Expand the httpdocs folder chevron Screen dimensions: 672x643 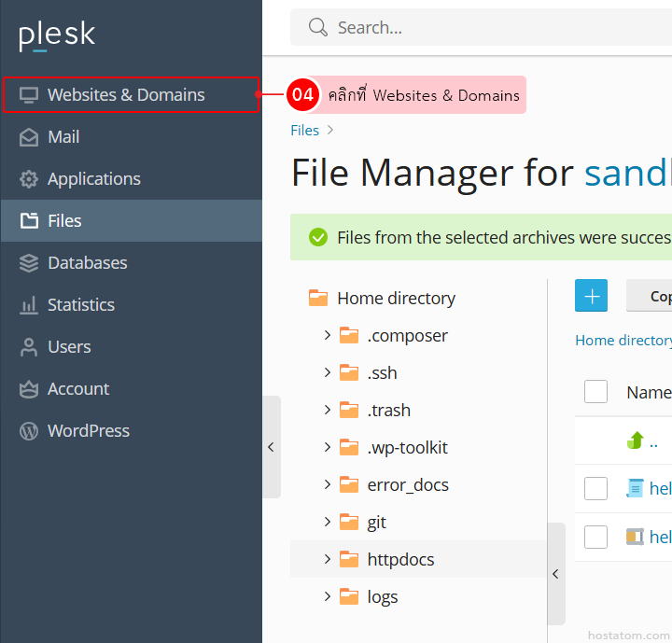328,559
